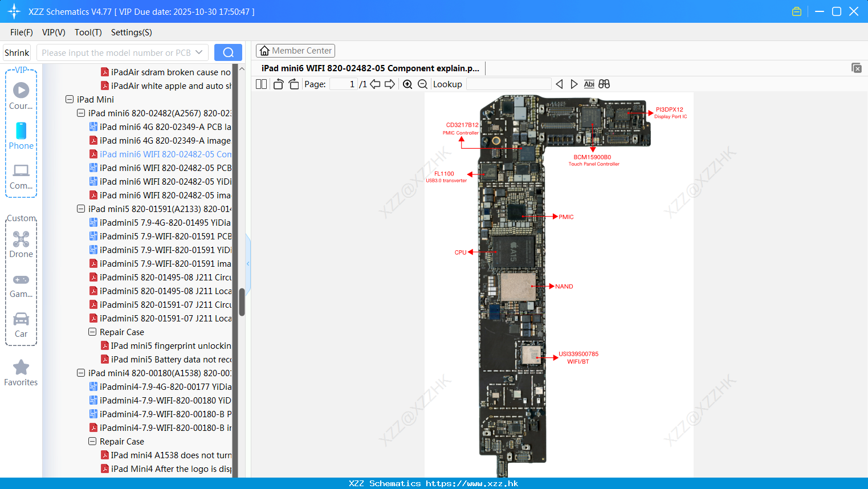This screenshot has width=868, height=489.
Task: Open iPadmini5 820-01495-08 J211 Circuit file
Action: click(160, 277)
